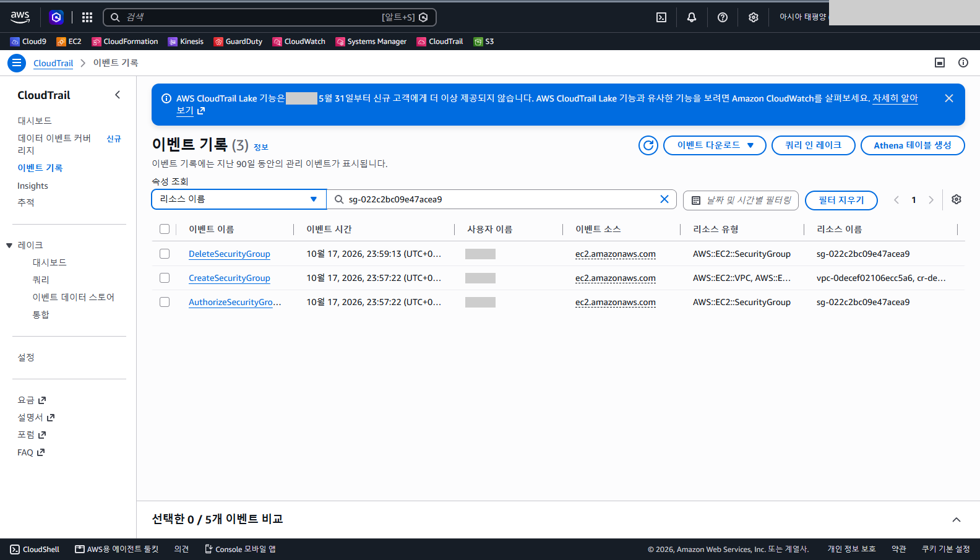Open the date and time filter field
This screenshot has width=980, height=560.
click(741, 200)
